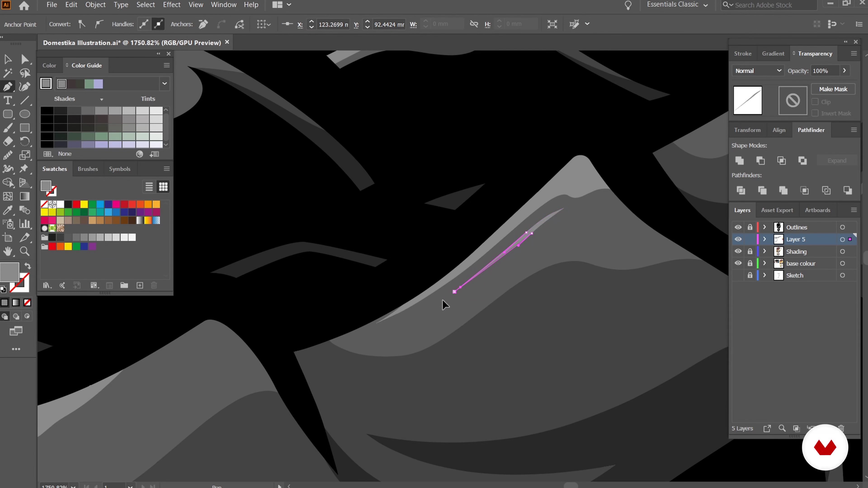
Task: Select the Selection tool arrow
Action: pos(8,59)
